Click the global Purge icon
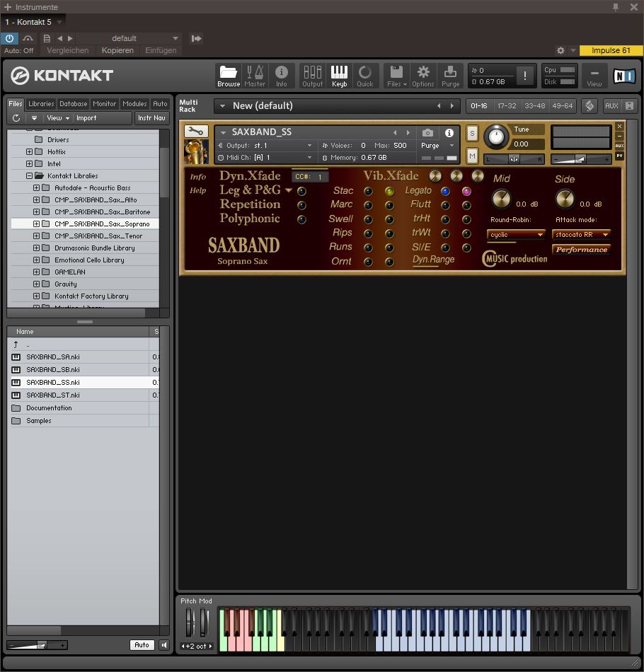This screenshot has width=644, height=672. point(450,76)
